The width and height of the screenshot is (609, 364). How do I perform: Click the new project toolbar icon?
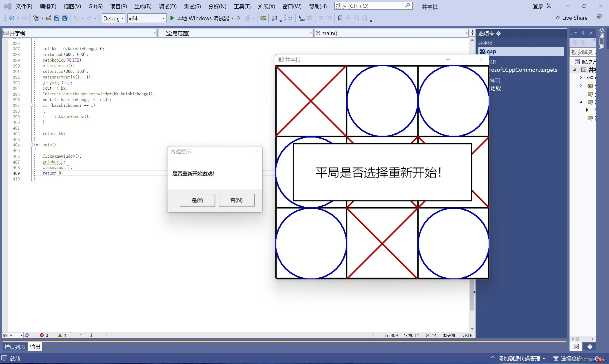[x=36, y=18]
